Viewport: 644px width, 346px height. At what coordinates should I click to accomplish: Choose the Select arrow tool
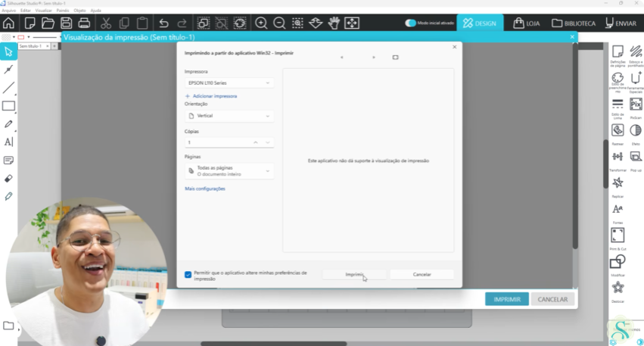8,51
